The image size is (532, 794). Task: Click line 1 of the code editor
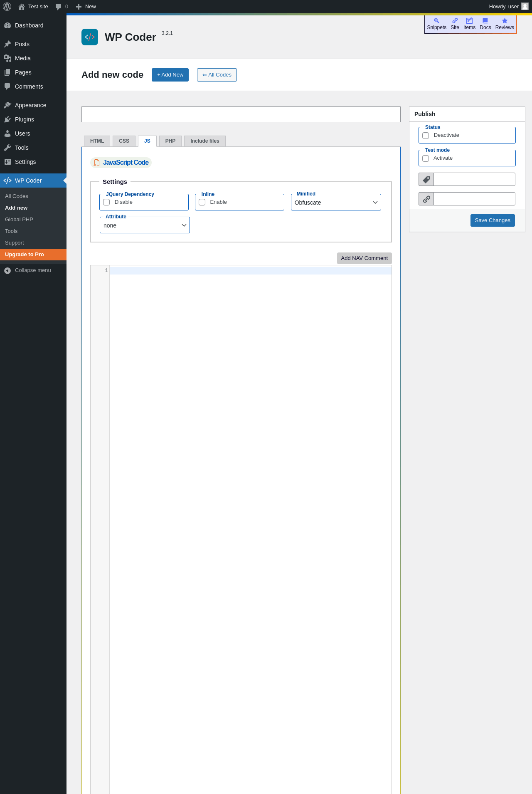[250, 271]
